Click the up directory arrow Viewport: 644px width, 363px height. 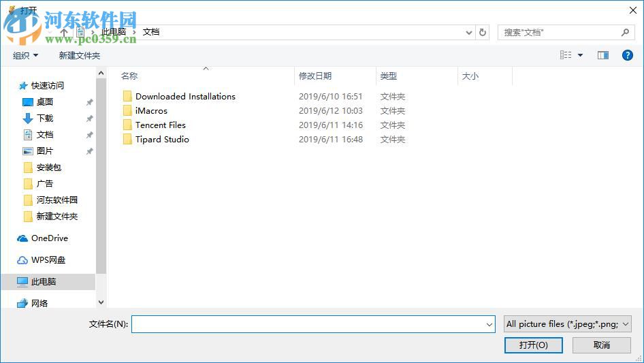pos(64,32)
